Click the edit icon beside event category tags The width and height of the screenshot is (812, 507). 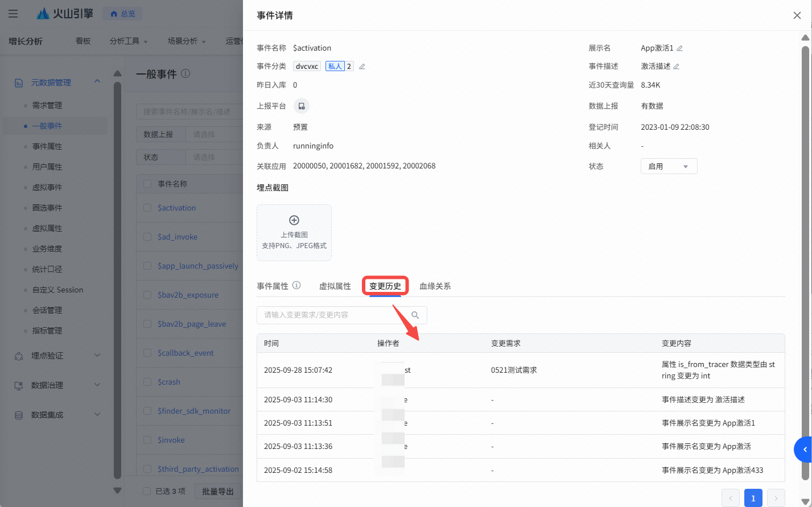point(362,67)
